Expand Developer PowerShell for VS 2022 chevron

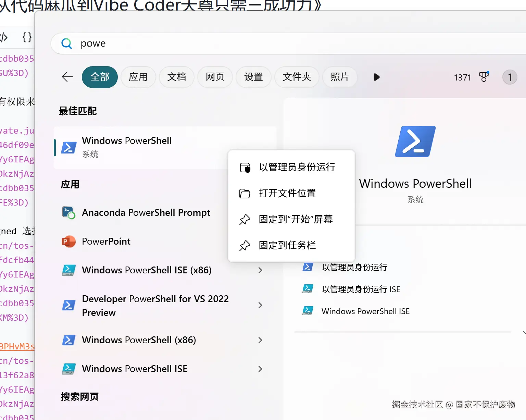click(260, 305)
